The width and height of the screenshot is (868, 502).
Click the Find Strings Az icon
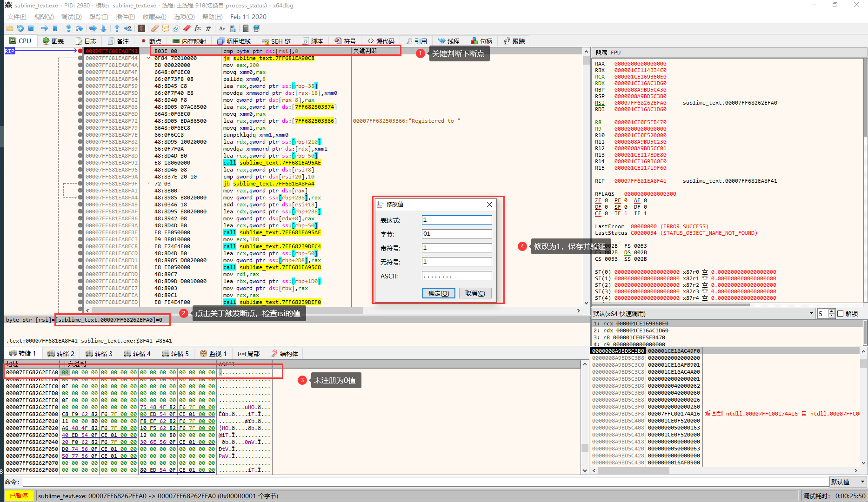coord(222,28)
